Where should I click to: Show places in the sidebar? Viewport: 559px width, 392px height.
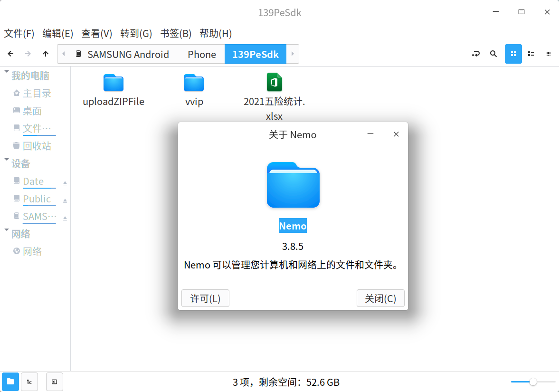[x=10, y=382]
